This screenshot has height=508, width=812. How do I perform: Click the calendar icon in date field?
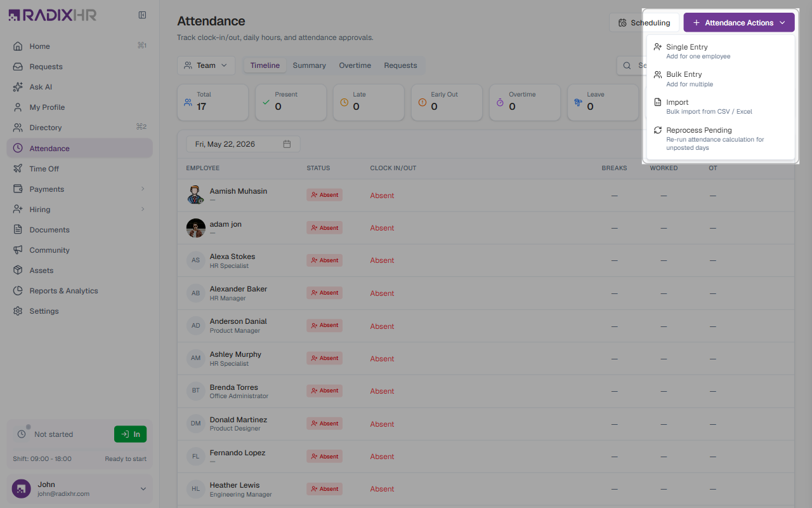point(287,144)
